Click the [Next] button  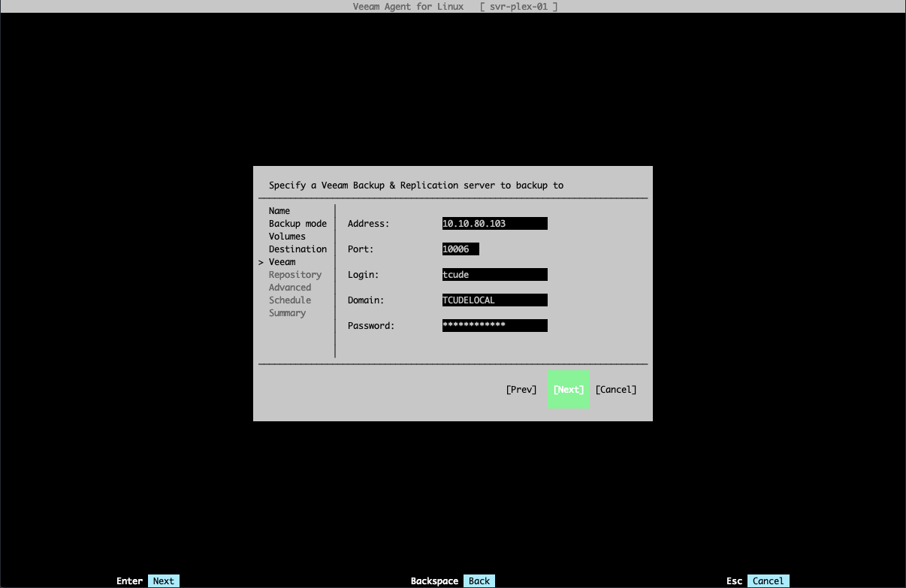coord(569,390)
